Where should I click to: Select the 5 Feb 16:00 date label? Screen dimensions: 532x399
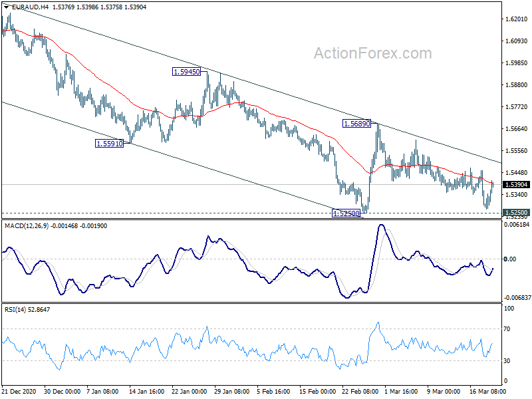pyautogui.click(x=273, y=391)
